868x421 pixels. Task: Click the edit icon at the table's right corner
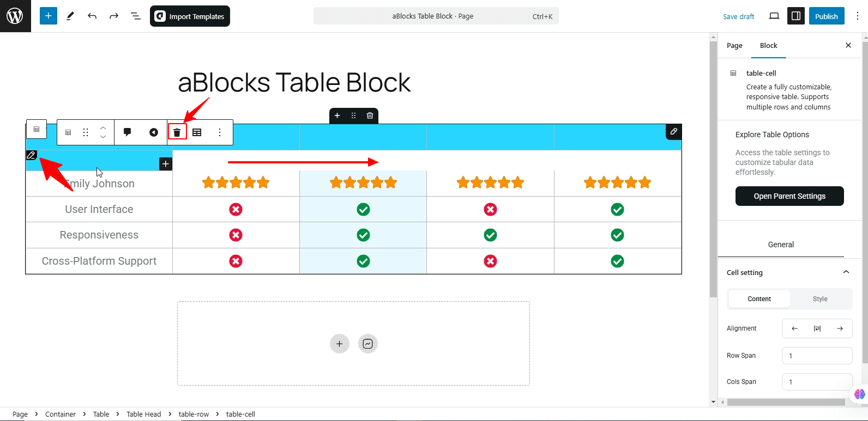[674, 132]
